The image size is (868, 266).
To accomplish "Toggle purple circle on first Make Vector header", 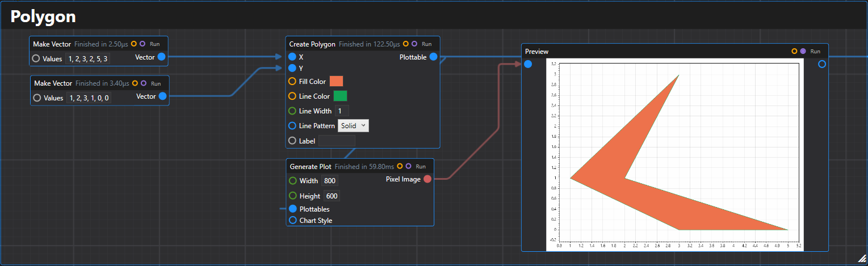I will [x=142, y=44].
